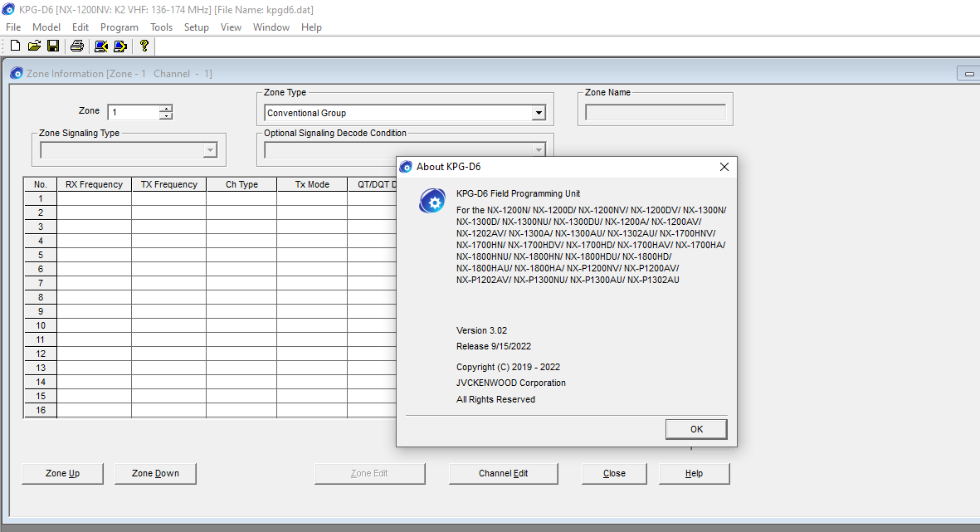Click the Zone Up button
Viewport: 980px width, 532px height.
[62, 473]
